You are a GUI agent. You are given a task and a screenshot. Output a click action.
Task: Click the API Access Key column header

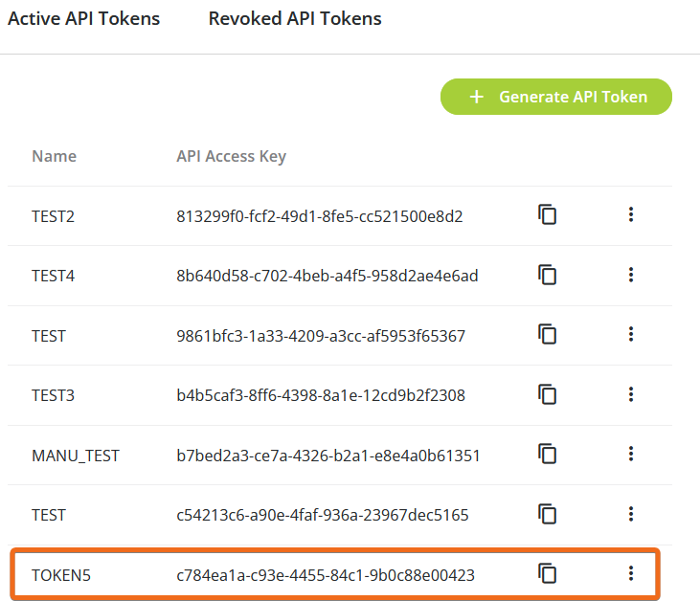tap(231, 156)
